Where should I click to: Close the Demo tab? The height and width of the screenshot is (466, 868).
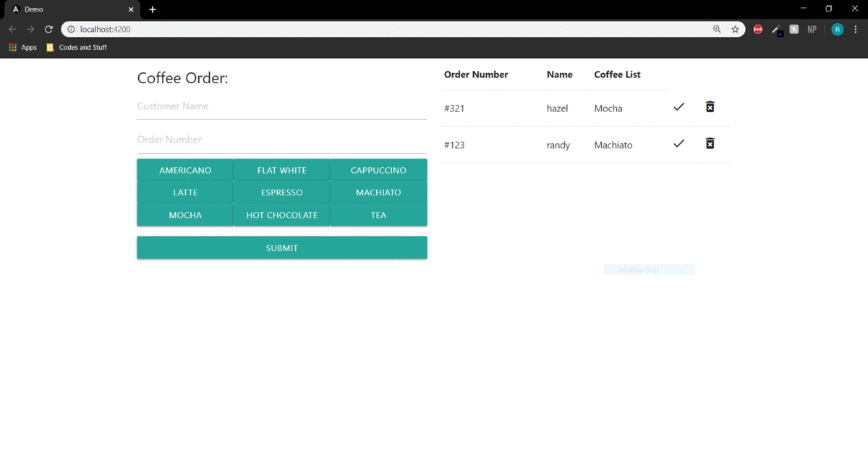131,9
